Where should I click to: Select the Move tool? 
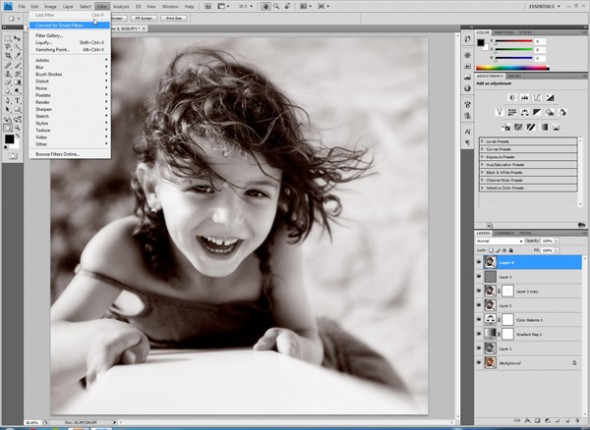pyautogui.click(x=17, y=39)
